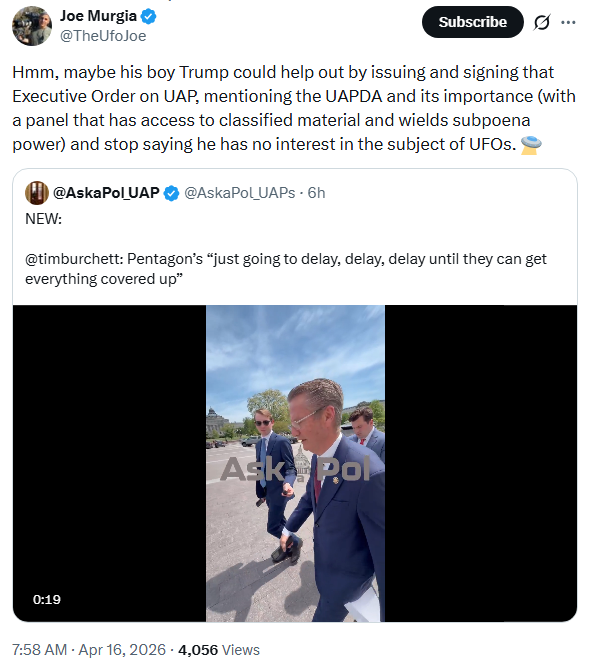
Task: Play the embedded Ask a Pol video
Action: pyautogui.click(x=295, y=464)
